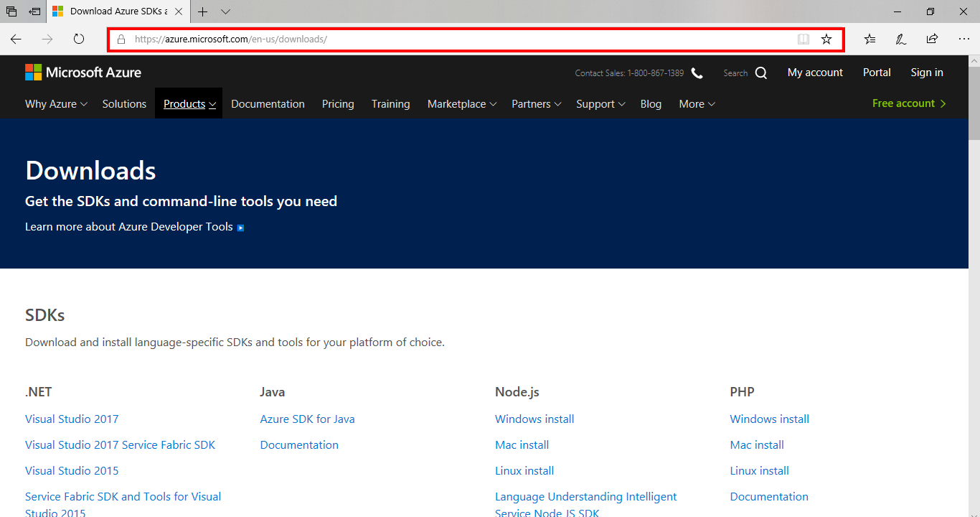The image size is (980, 517).
Task: Open Azure SDK for Java link
Action: coord(307,419)
